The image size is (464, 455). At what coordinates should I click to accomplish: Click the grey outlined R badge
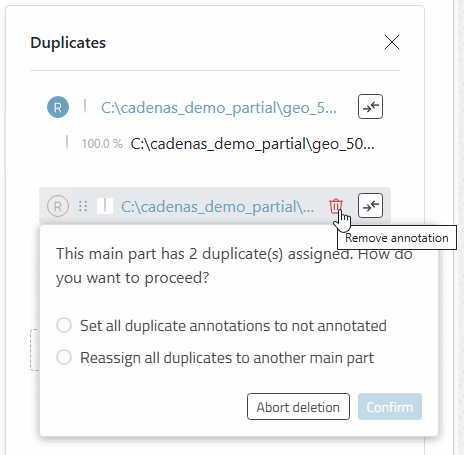pyautogui.click(x=58, y=206)
